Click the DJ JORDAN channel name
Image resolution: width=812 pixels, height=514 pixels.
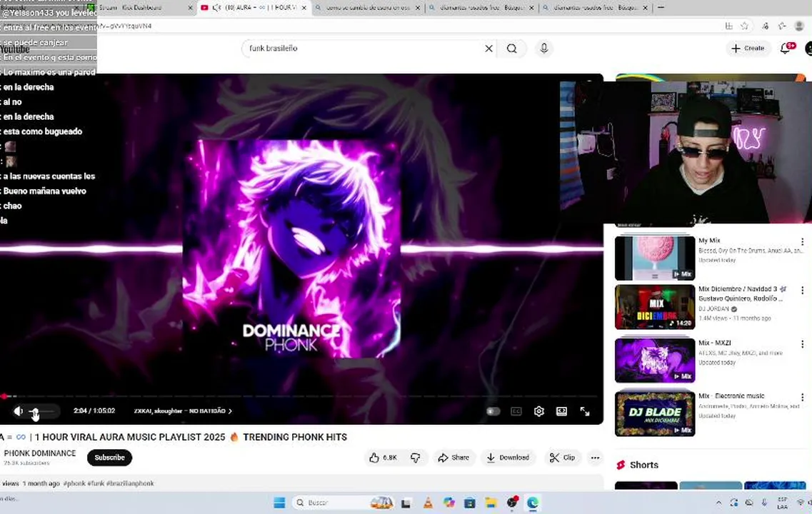click(x=713, y=309)
